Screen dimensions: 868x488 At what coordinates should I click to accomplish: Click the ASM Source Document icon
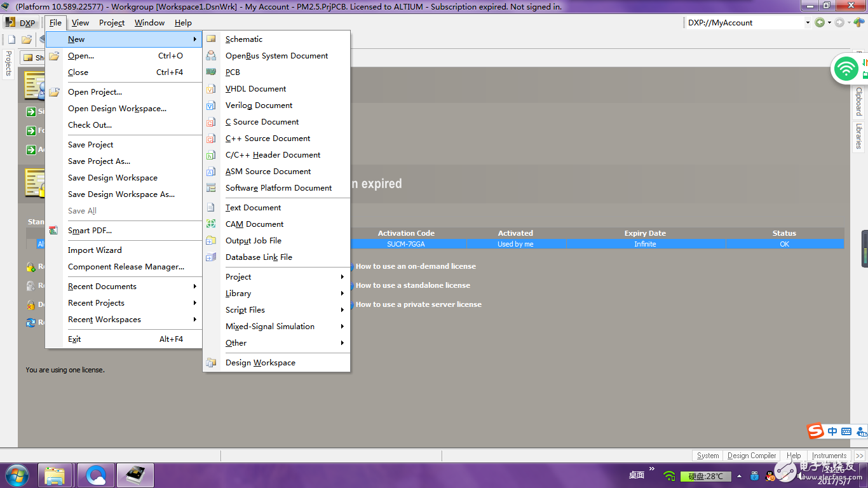tap(211, 171)
